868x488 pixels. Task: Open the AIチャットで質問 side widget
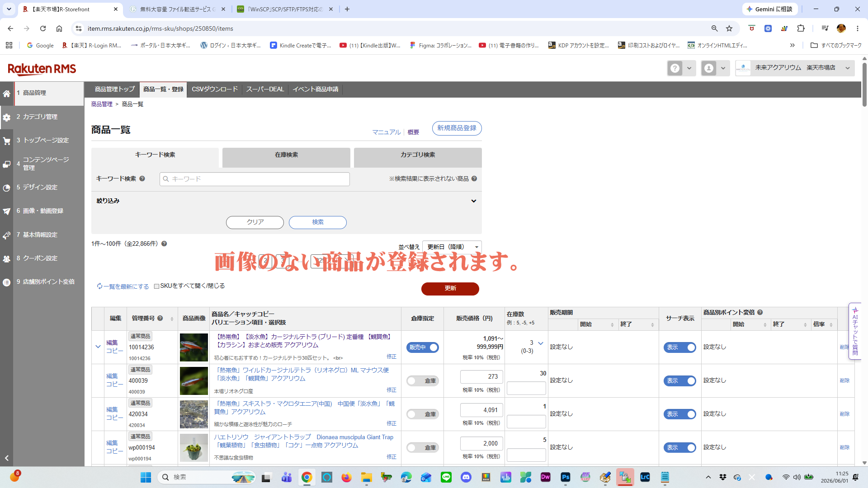pos(855,331)
